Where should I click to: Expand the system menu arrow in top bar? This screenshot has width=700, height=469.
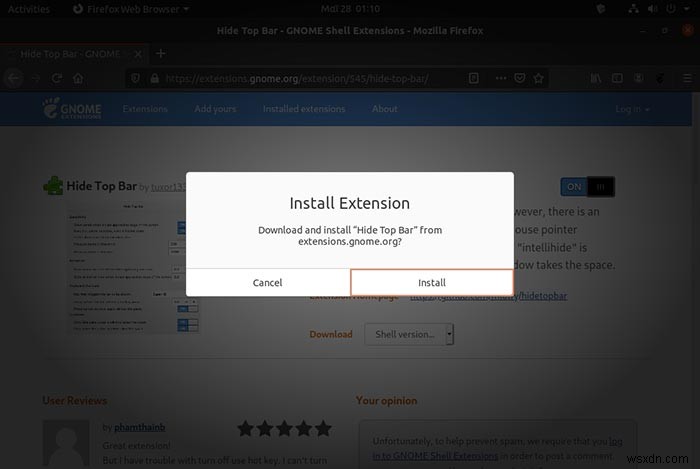click(x=687, y=9)
